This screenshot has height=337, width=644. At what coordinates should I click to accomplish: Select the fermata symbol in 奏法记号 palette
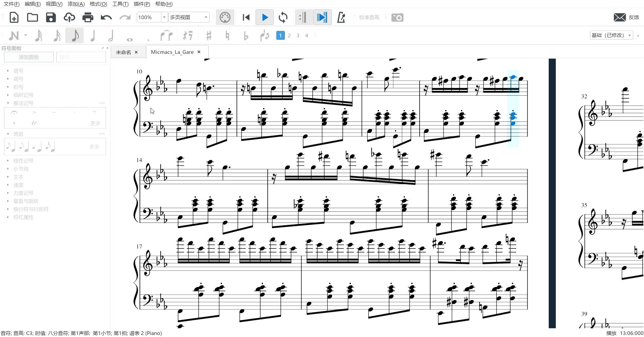(14, 112)
